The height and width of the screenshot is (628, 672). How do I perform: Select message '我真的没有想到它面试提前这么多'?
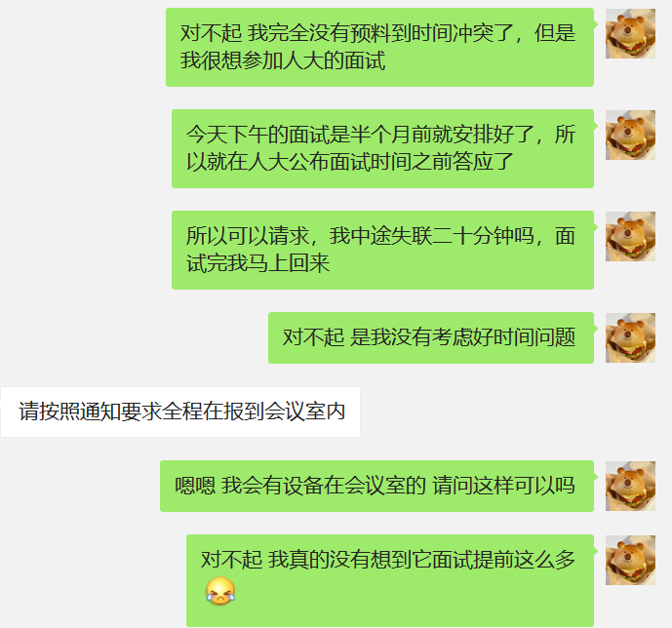[x=390, y=580]
